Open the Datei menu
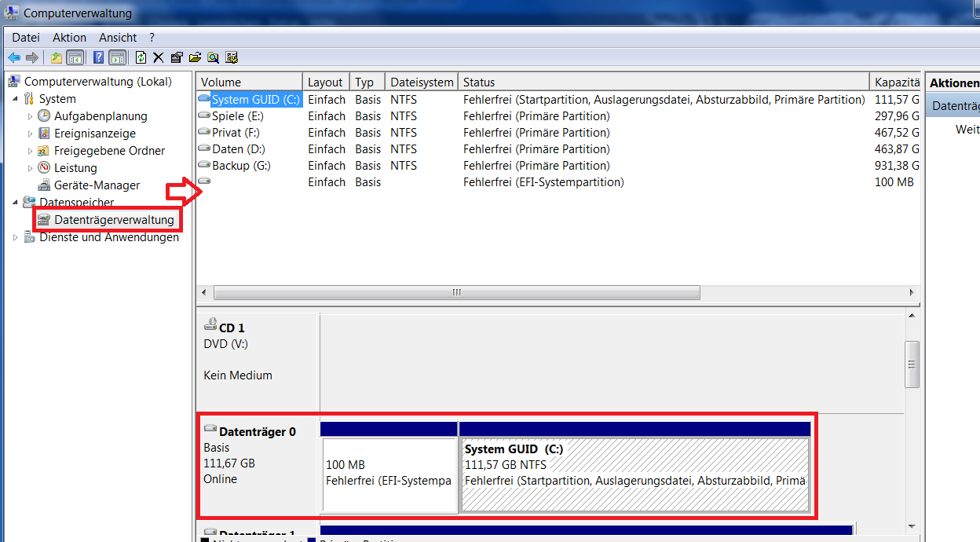Viewport: 980px width, 542px height. coord(26,38)
